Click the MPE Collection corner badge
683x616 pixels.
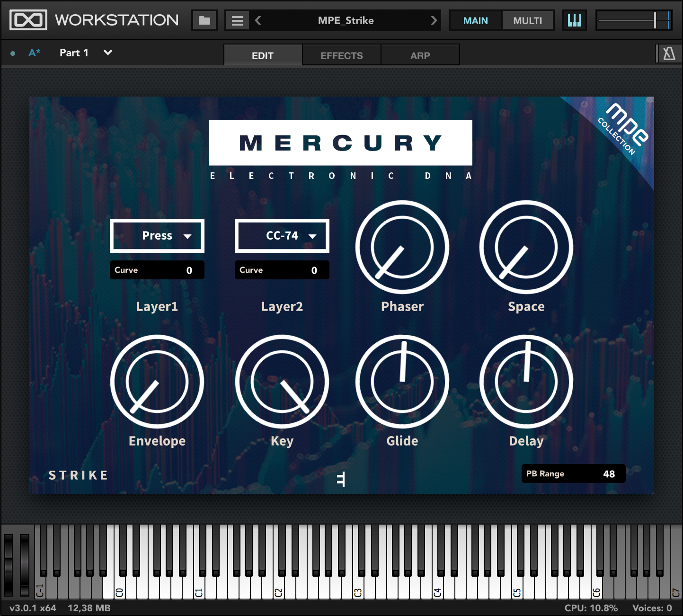(622, 129)
